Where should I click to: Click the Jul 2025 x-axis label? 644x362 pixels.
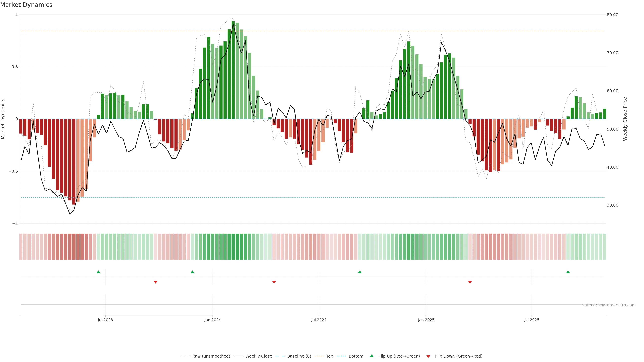(532, 320)
